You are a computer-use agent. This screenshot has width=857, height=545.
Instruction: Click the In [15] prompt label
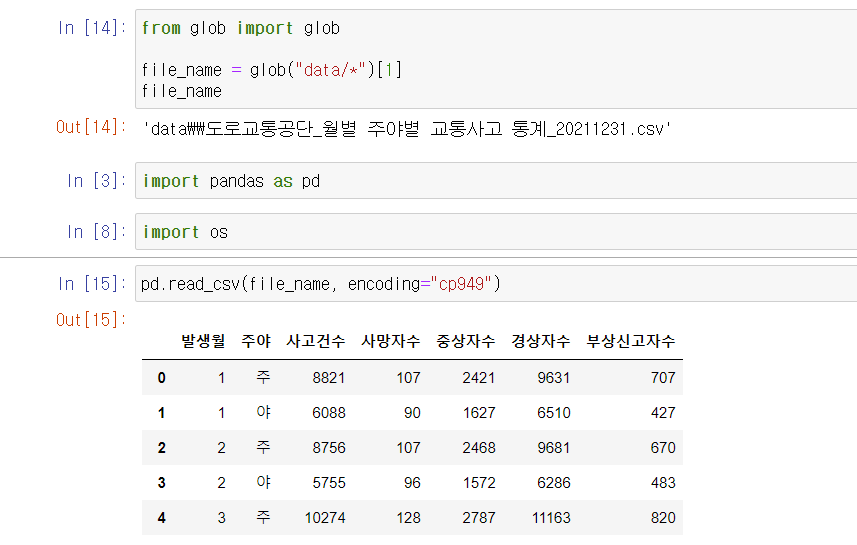(x=92, y=284)
